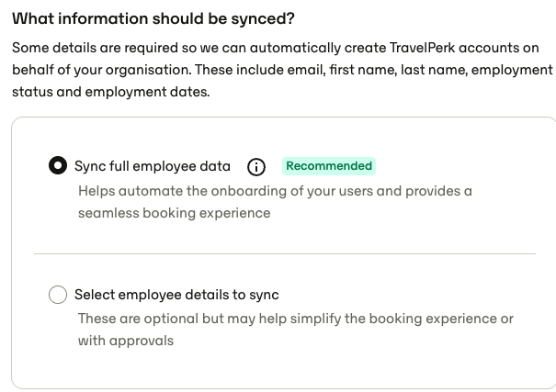The width and height of the screenshot is (556, 392).
Task: Click the Select employee details to sync label
Action: pyautogui.click(x=176, y=295)
